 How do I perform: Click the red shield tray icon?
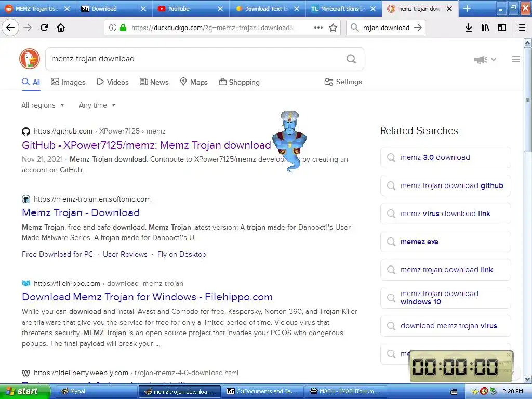point(484,391)
